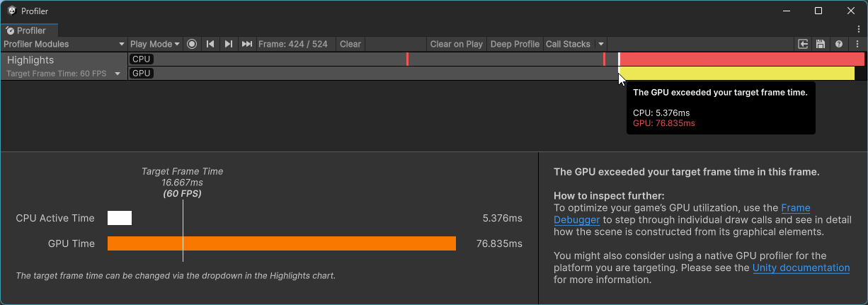The image size is (868, 305).
Task: Open the Profiler help icon
Action: coord(839,44)
